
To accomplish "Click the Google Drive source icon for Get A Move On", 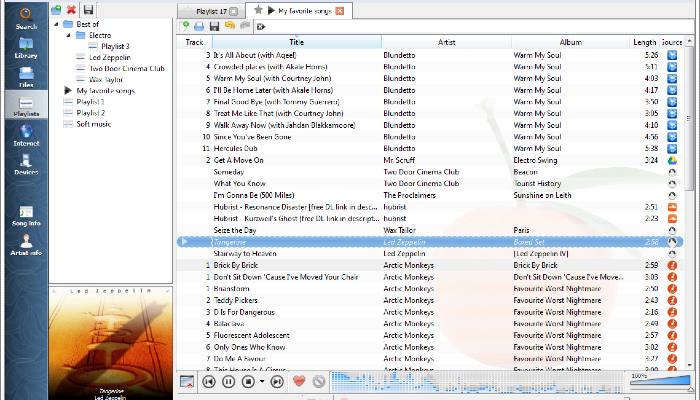I will (x=672, y=160).
